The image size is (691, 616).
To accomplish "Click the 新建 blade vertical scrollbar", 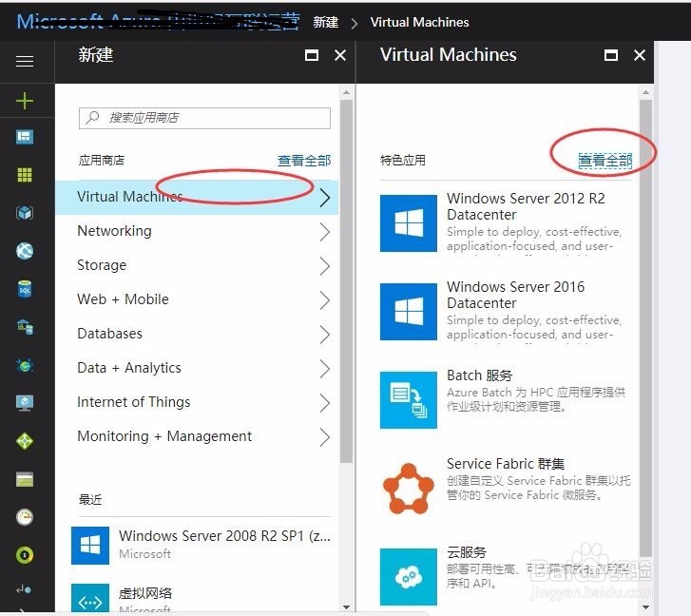I will (x=346, y=281).
